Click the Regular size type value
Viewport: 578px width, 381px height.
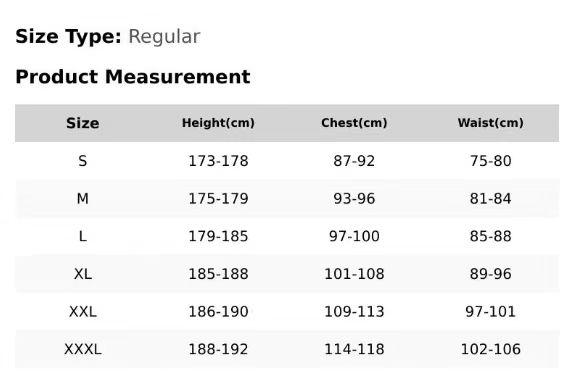point(164,37)
